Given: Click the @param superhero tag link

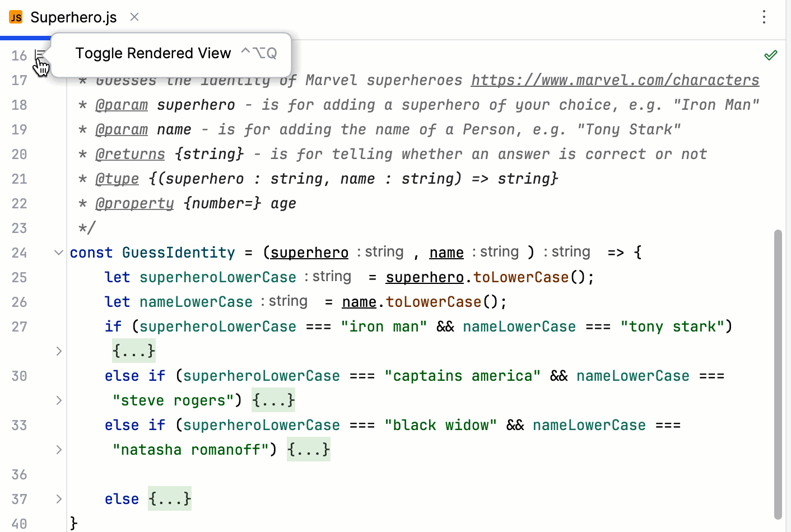Looking at the screenshot, I should click(x=122, y=105).
